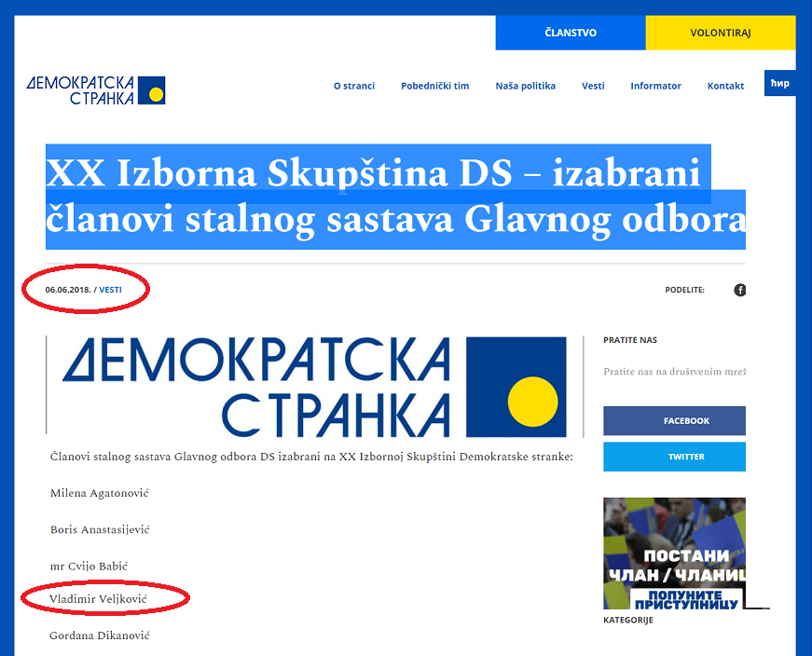This screenshot has height=656, width=812.
Task: Open the O stranci menu
Action: (354, 86)
